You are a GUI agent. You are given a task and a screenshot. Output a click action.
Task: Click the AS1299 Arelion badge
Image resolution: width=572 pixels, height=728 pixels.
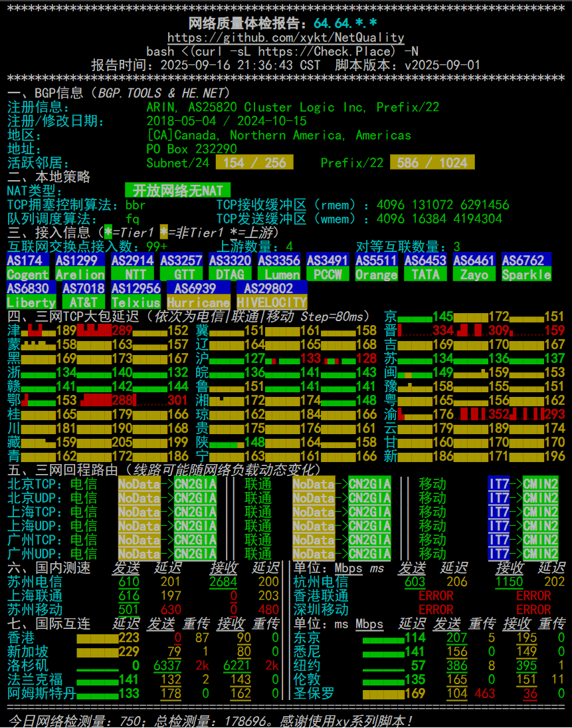coord(80,268)
